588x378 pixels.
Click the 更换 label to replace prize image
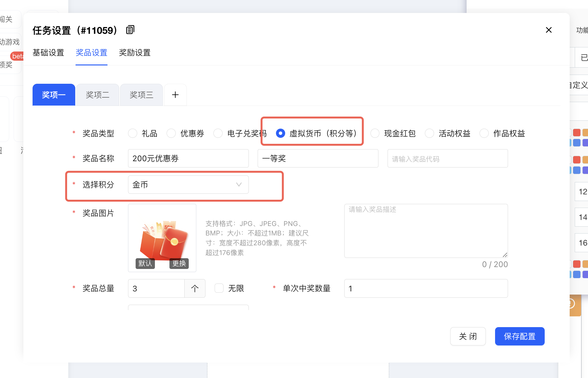point(179,263)
